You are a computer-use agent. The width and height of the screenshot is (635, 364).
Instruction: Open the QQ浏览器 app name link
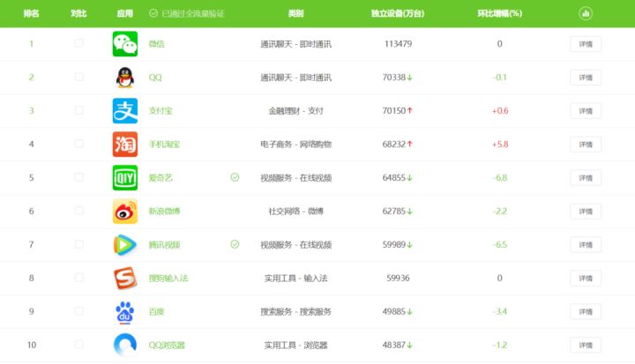point(167,345)
